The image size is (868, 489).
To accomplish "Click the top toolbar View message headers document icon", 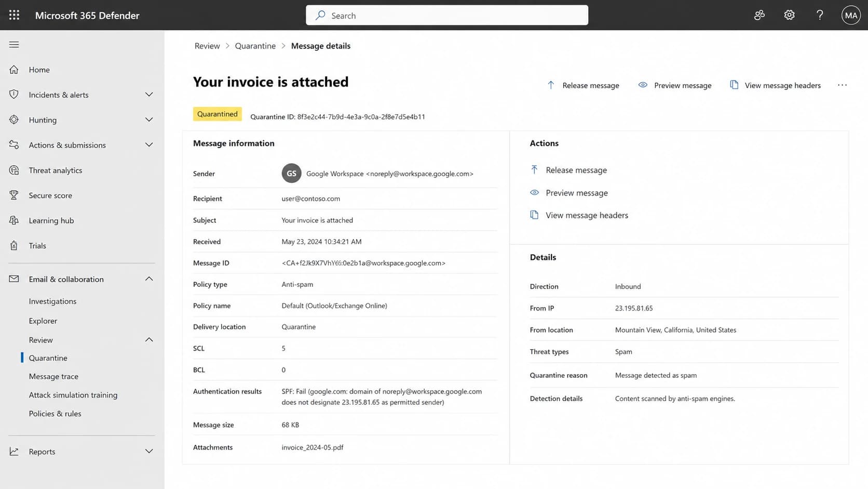I will tap(734, 85).
